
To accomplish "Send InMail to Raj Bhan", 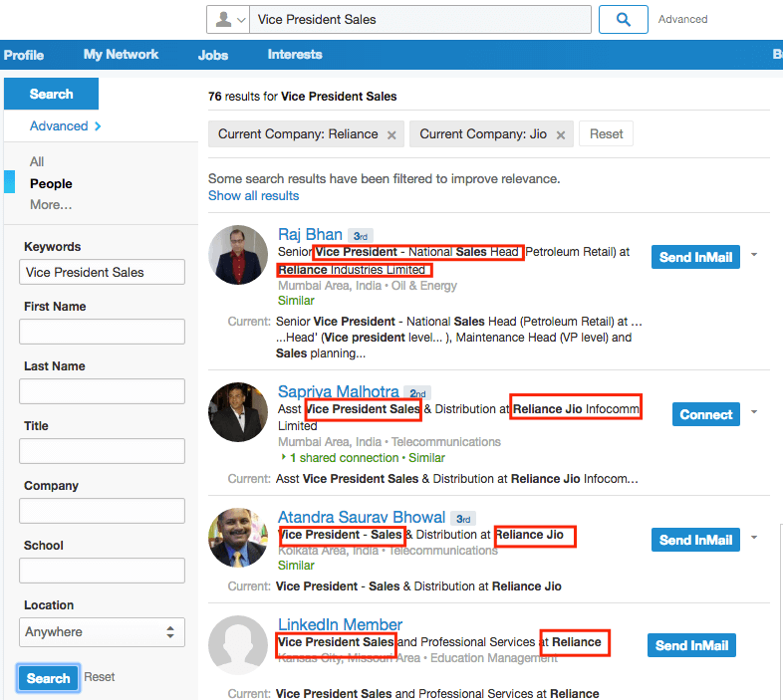I will pyautogui.click(x=695, y=257).
